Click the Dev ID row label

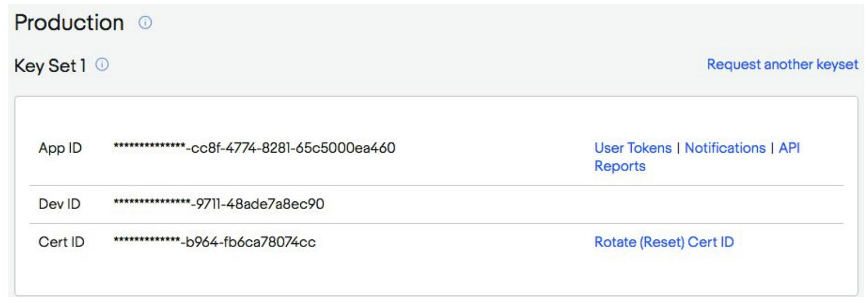tap(60, 204)
